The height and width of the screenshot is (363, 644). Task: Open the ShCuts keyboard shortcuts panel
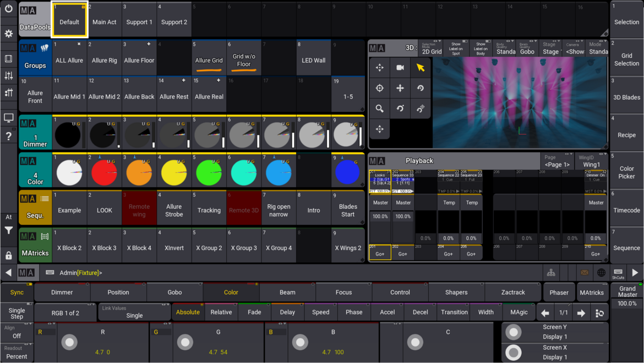[x=619, y=272]
